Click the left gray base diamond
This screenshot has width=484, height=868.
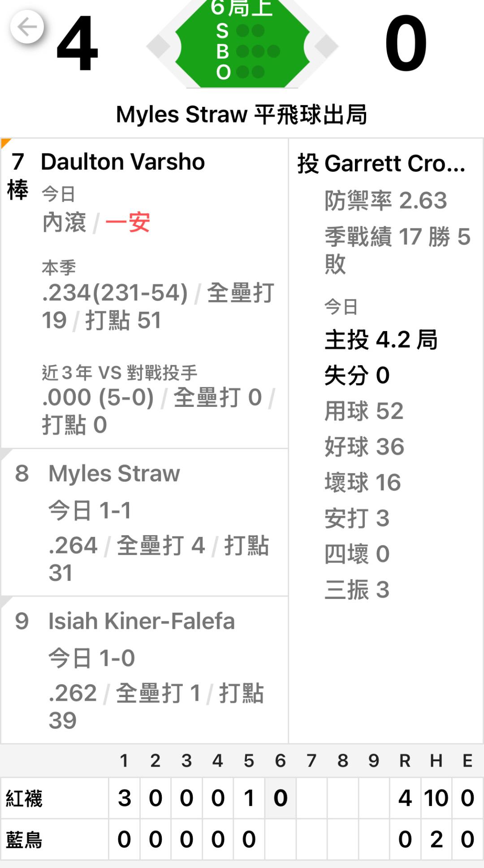159,46
